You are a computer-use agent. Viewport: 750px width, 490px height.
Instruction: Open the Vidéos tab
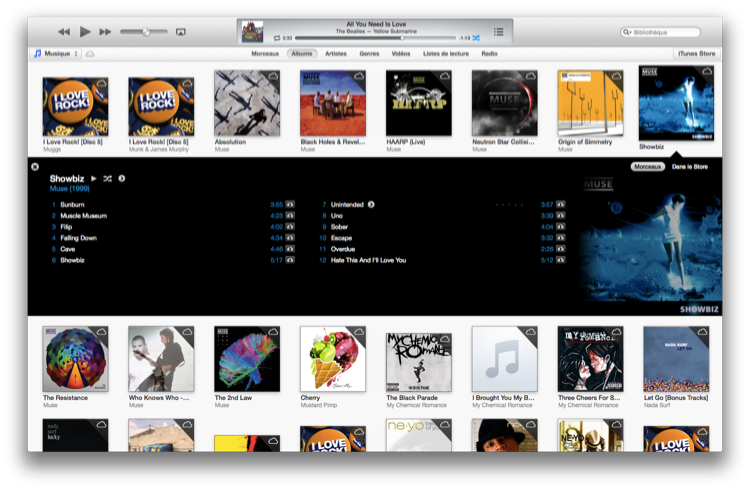click(x=401, y=54)
